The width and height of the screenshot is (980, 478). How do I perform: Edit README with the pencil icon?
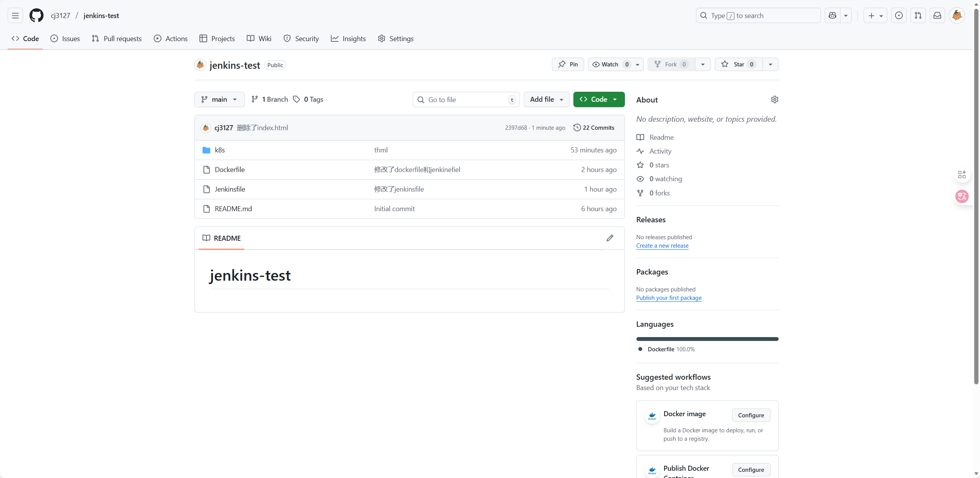tap(610, 238)
